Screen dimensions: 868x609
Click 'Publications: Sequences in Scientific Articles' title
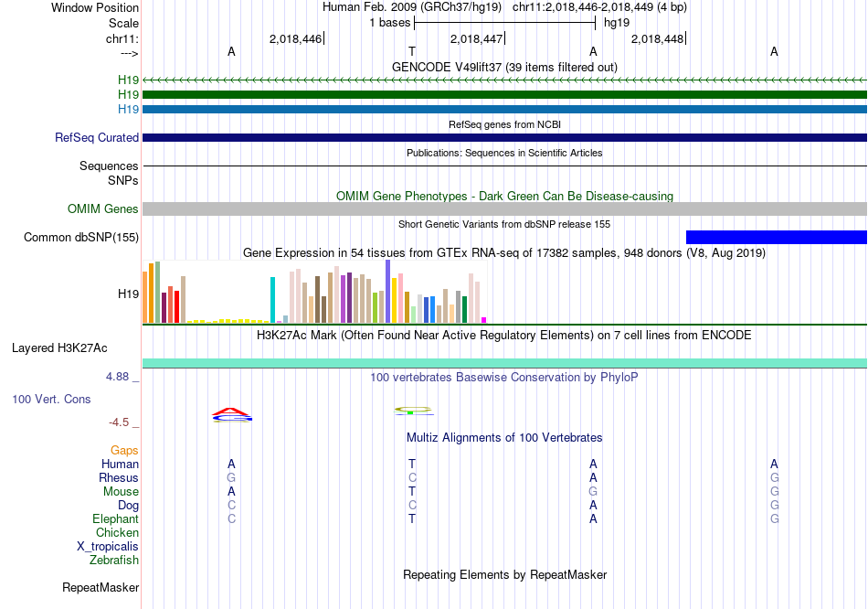[504, 153]
